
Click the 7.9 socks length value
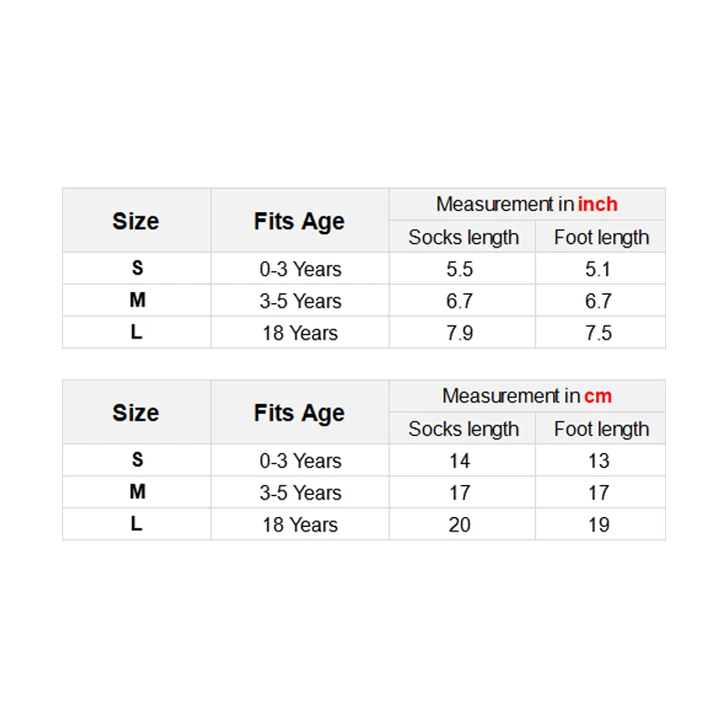(x=460, y=333)
